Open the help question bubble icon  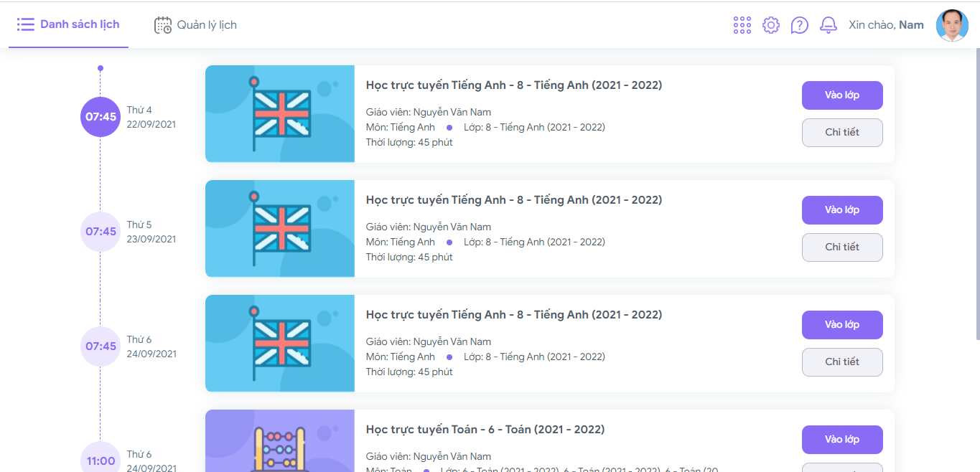(800, 25)
